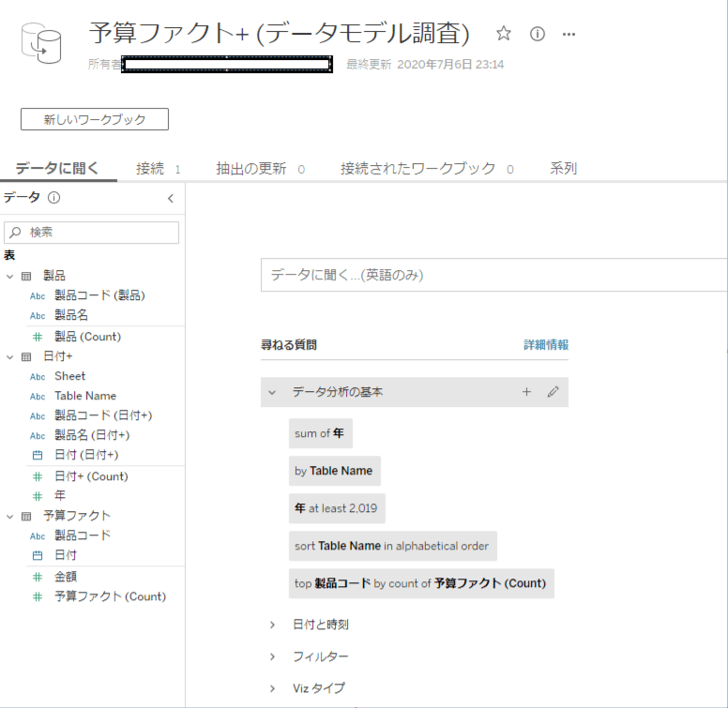Switch to the 系列 tab
The height and width of the screenshot is (708, 728).
tap(563, 168)
